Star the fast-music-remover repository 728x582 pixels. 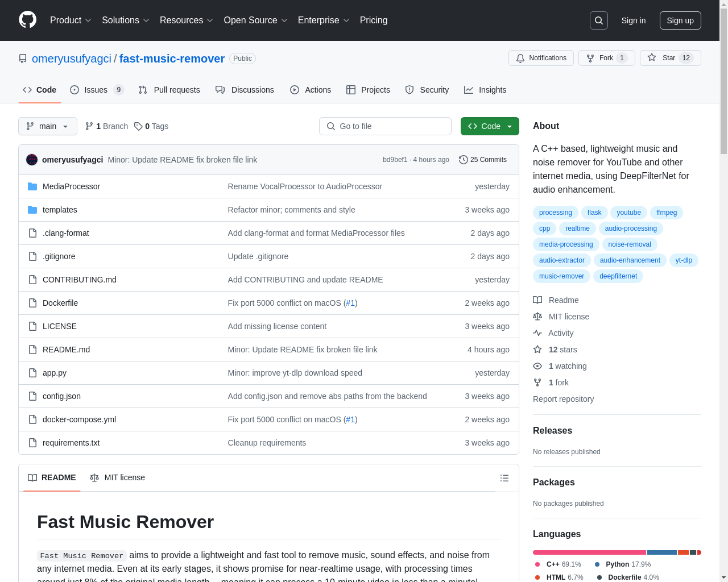point(670,58)
